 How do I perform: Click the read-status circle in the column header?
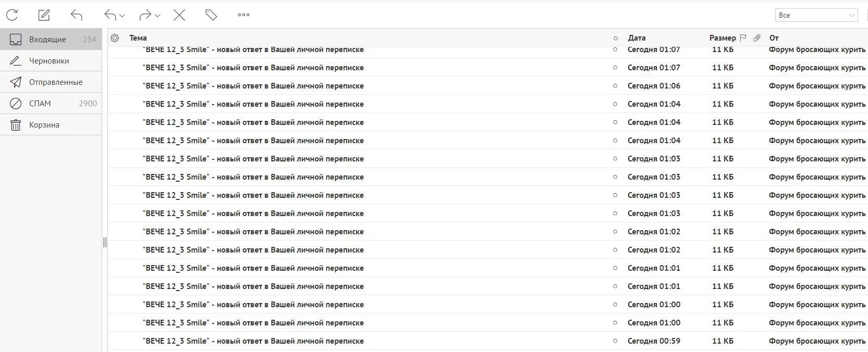click(616, 38)
